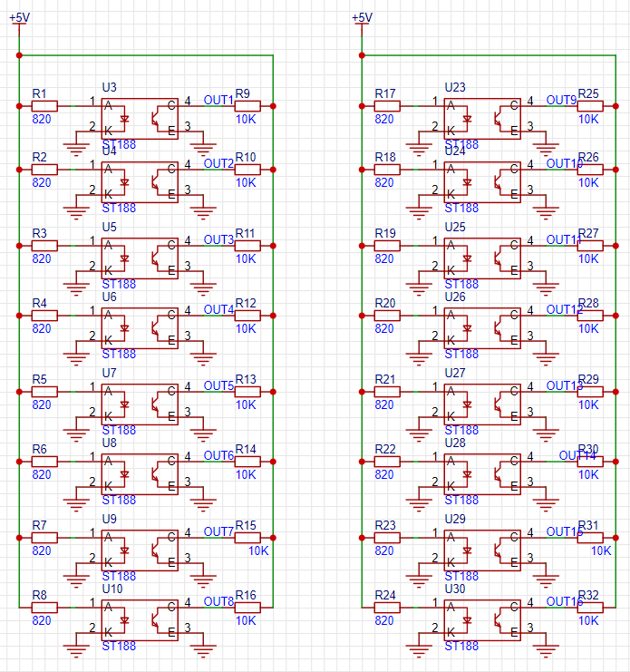630x672 pixels.
Task: Select the OUT8 net label
Action: (x=218, y=601)
